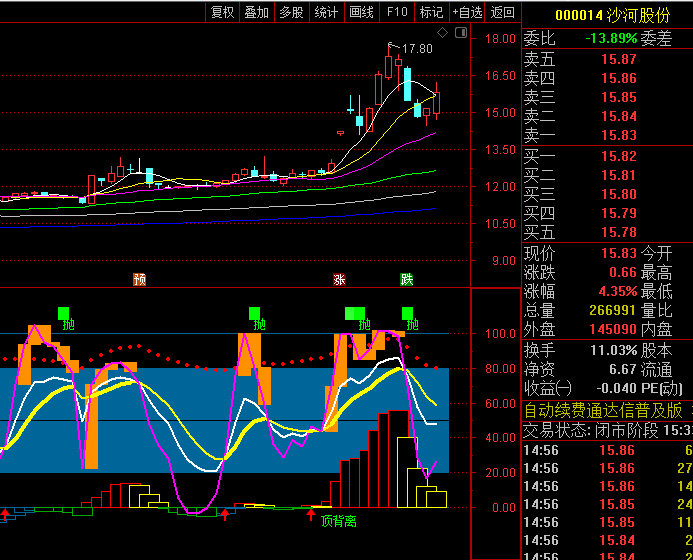Toggle 叠加 overlay mode
The width and height of the screenshot is (693, 560).
click(257, 12)
